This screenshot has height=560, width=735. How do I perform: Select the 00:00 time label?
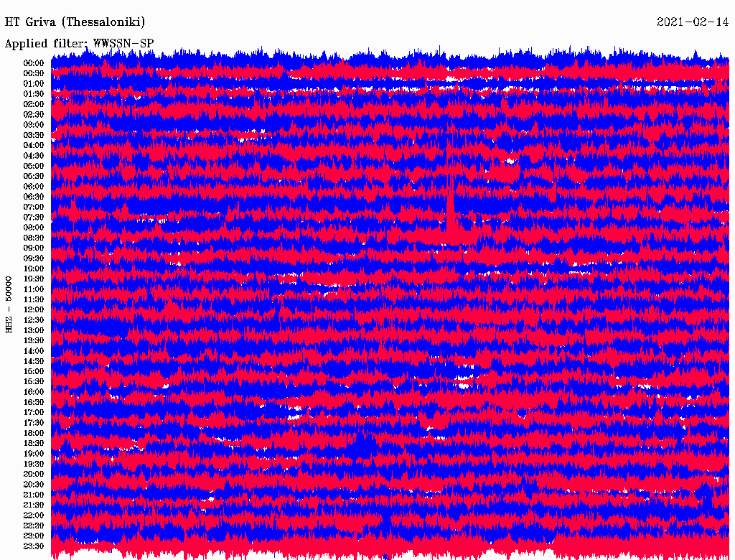(34, 63)
